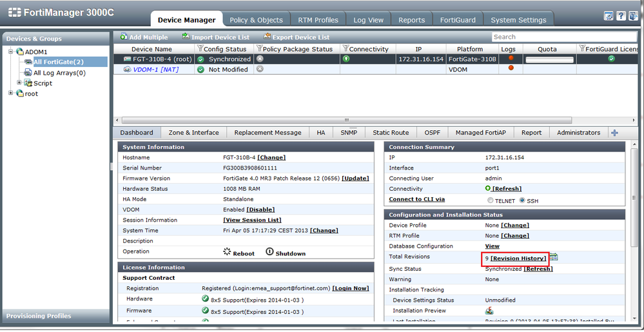Image resolution: width=644 pixels, height=332 pixels.
Task: Click the orange Logs dot for FGT-310B-4
Action: click(x=511, y=58)
